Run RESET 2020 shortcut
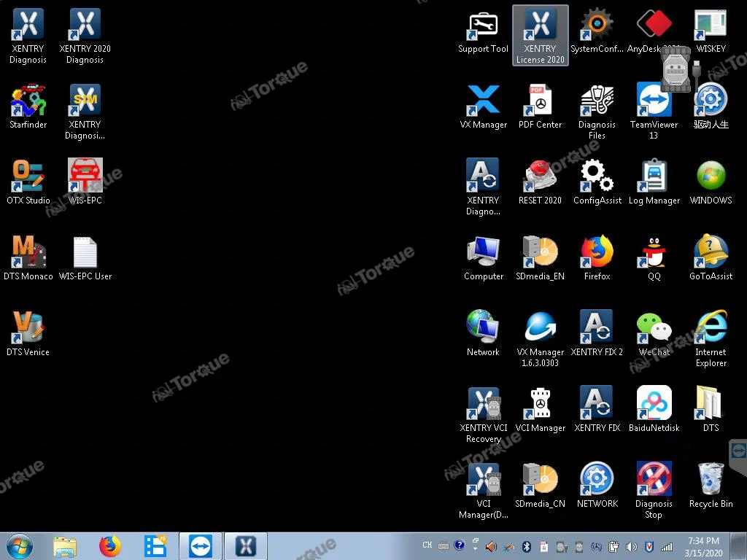The width and height of the screenshot is (747, 560). coord(541,182)
